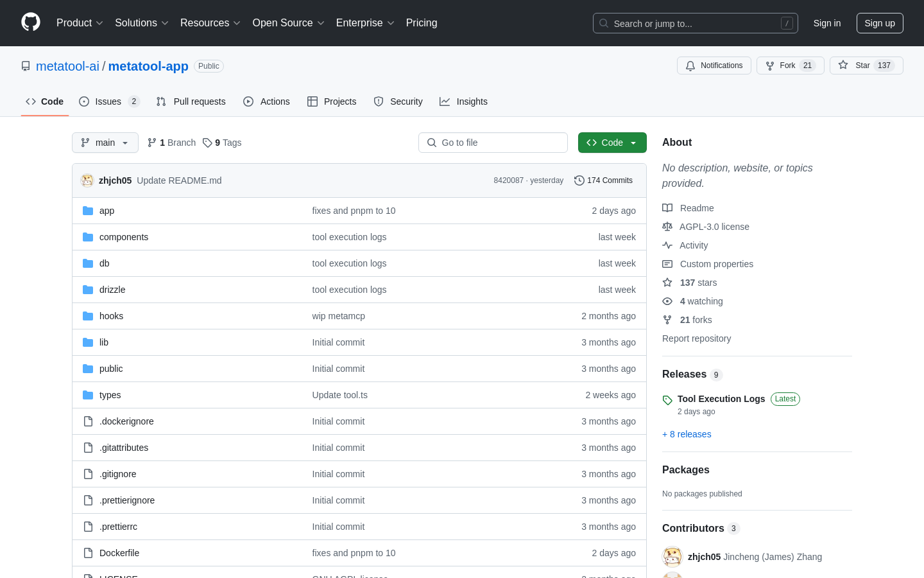Click the eye icon beside 4 watching
924x578 pixels.
[667, 301]
